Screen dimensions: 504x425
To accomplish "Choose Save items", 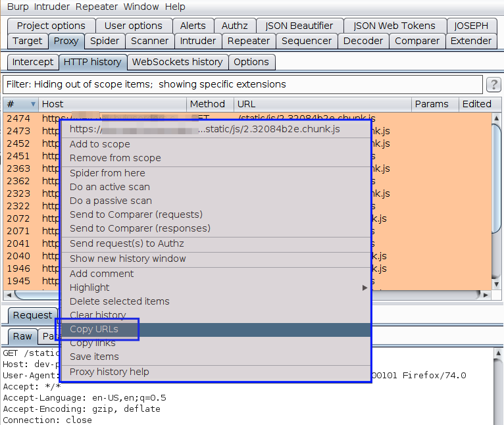I will click(x=216, y=357).
